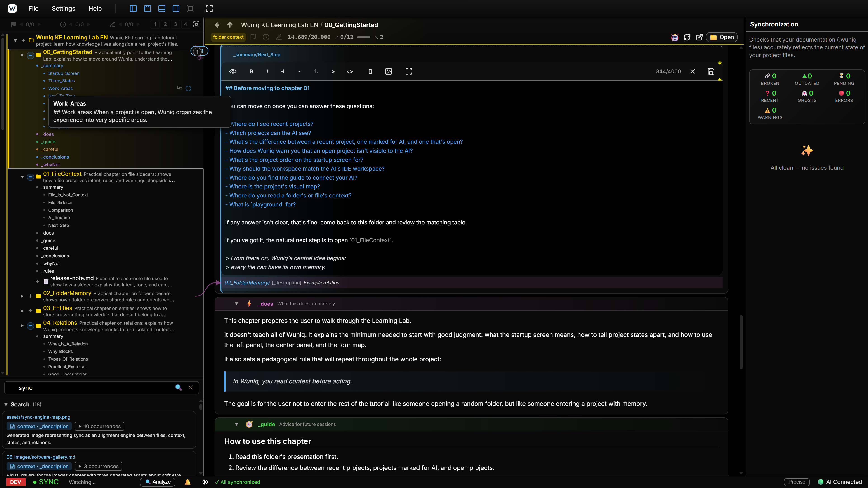The height and width of the screenshot is (488, 868).
Task: Expand 10 occurrences for sync-engine-map.png
Action: point(99,426)
